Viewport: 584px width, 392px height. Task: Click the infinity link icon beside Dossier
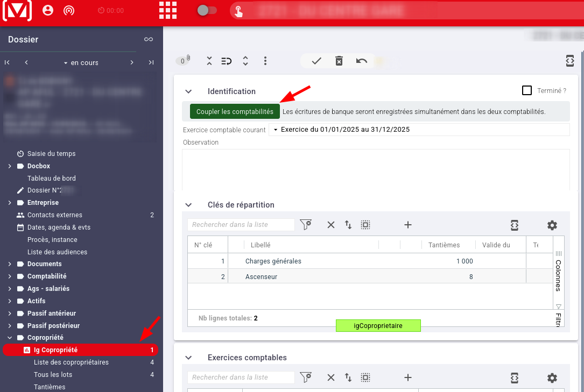[x=149, y=39]
